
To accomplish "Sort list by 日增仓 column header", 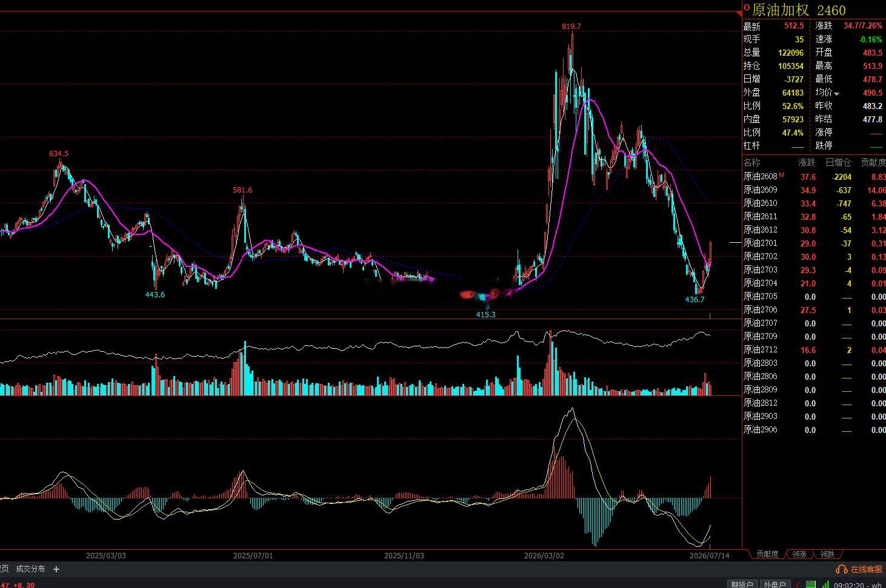I will 838,162.
